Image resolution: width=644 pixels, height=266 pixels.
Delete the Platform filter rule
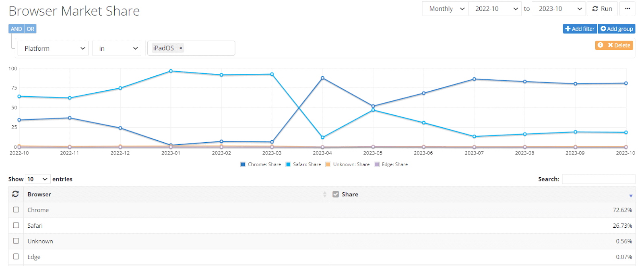(x=619, y=45)
